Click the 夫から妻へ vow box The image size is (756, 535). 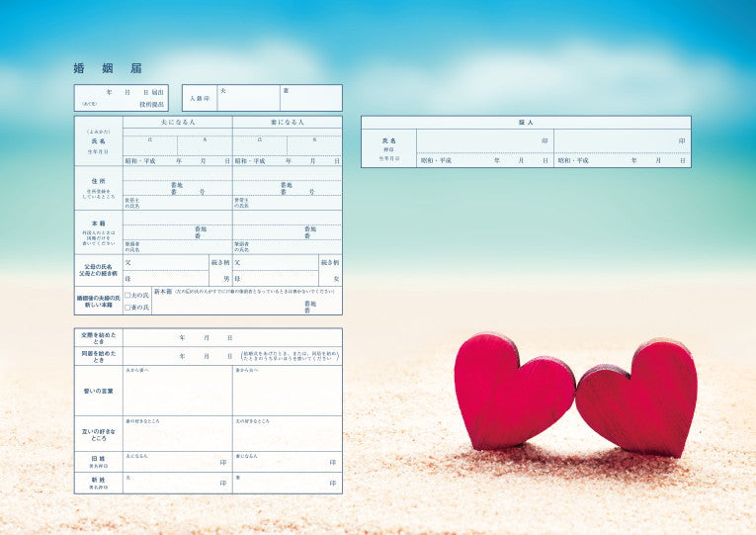(x=178, y=393)
